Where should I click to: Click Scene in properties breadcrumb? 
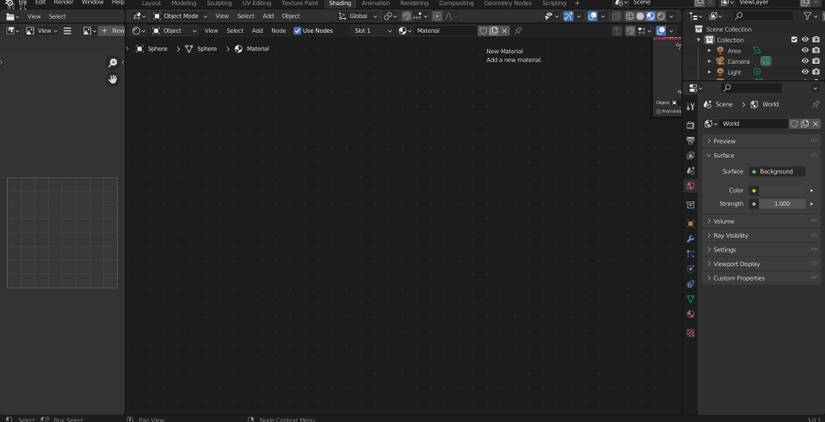coord(718,104)
